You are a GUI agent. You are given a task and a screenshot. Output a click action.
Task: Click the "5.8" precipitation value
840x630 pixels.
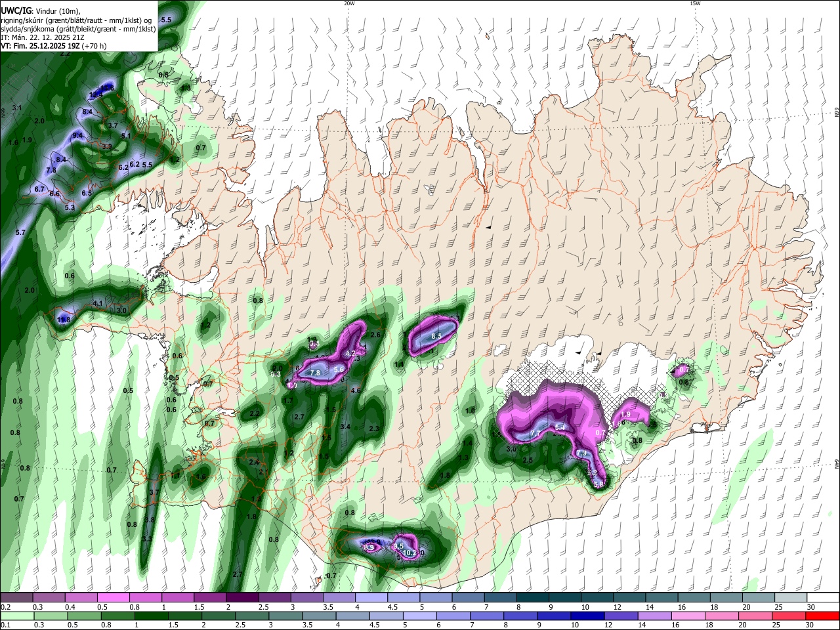598,485
